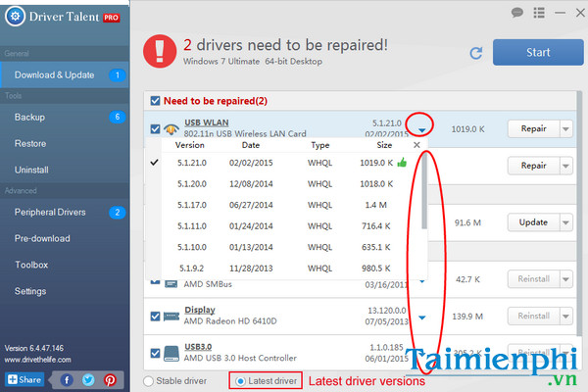The height and width of the screenshot is (392, 588).
Task: Expand AMD SMBus version dropdown arrow
Action: point(421,281)
